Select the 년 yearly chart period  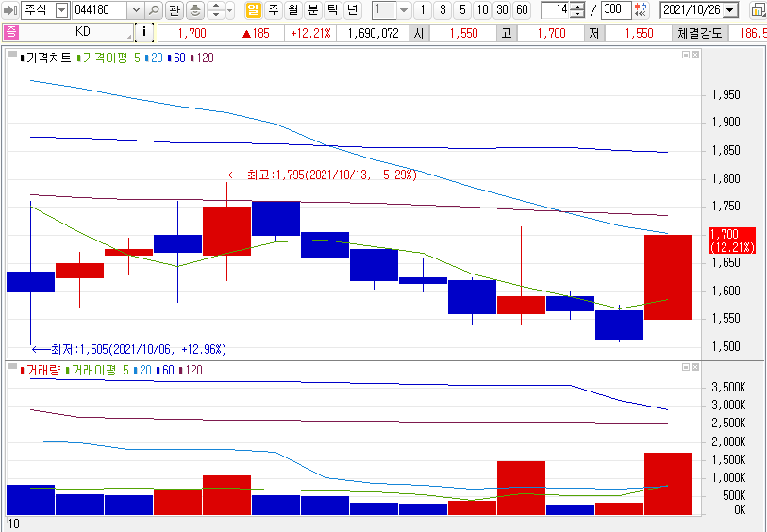coord(352,9)
